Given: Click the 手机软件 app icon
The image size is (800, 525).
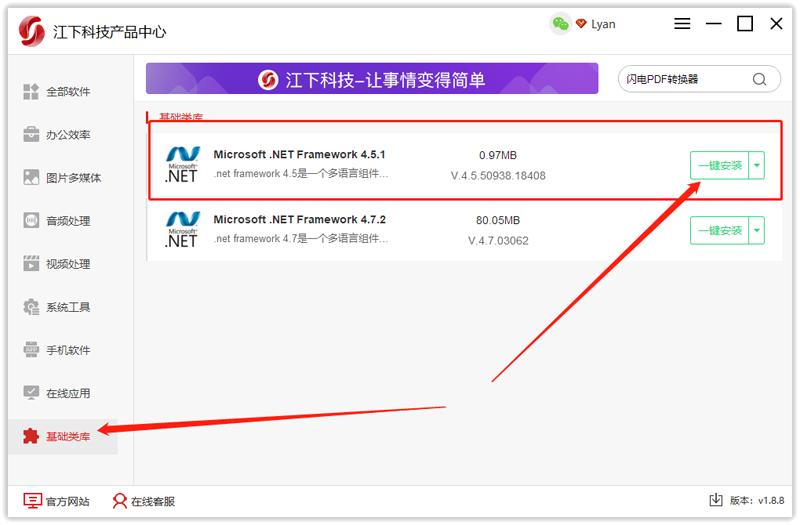Looking at the screenshot, I should [31, 350].
